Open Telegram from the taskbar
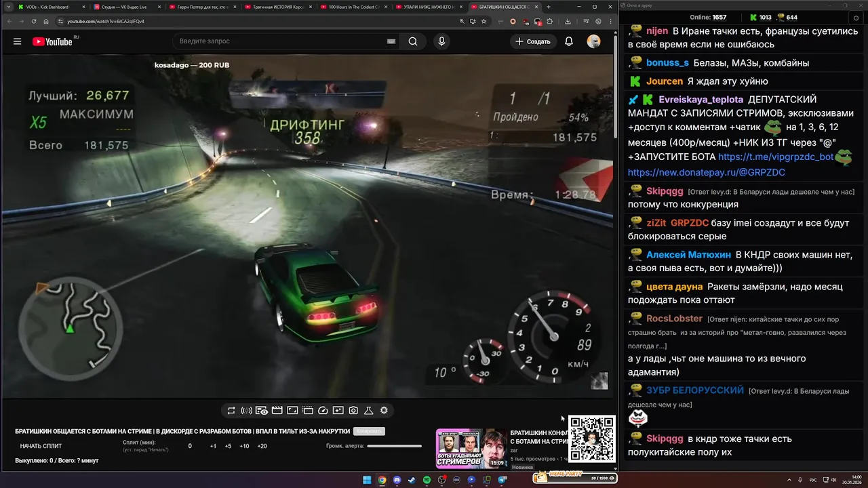Image resolution: width=868 pixels, height=488 pixels. 502,480
